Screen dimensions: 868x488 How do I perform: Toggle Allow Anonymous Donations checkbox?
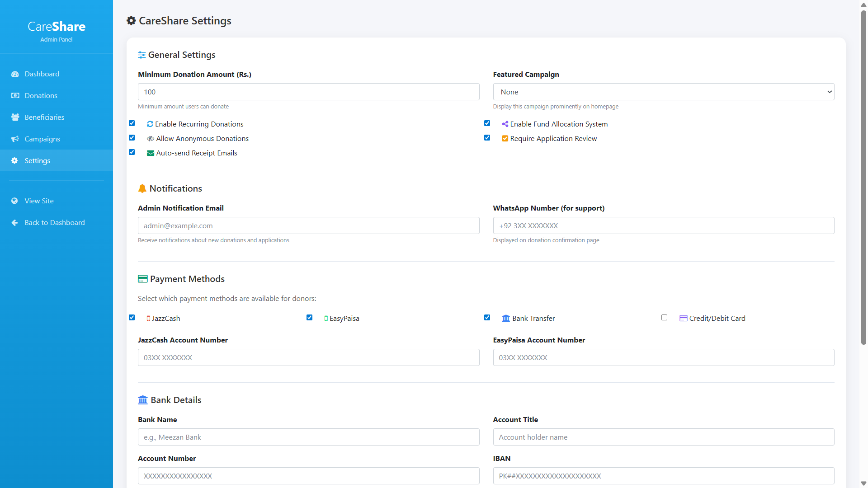[x=132, y=138]
